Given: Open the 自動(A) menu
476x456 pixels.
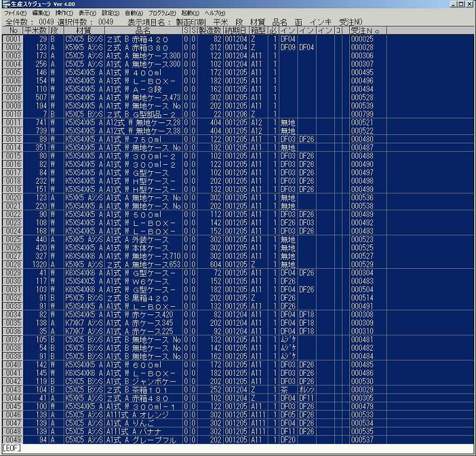Looking at the screenshot, I should [x=134, y=13].
